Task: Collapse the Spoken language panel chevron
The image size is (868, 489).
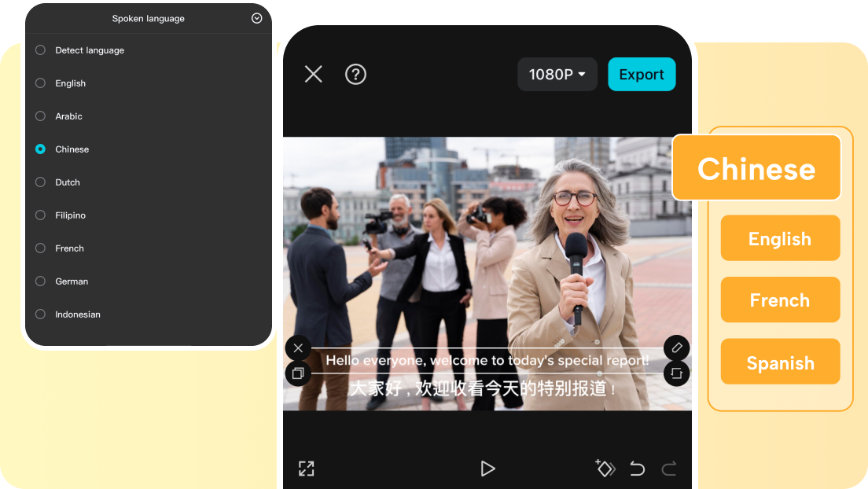Action: coord(257,18)
